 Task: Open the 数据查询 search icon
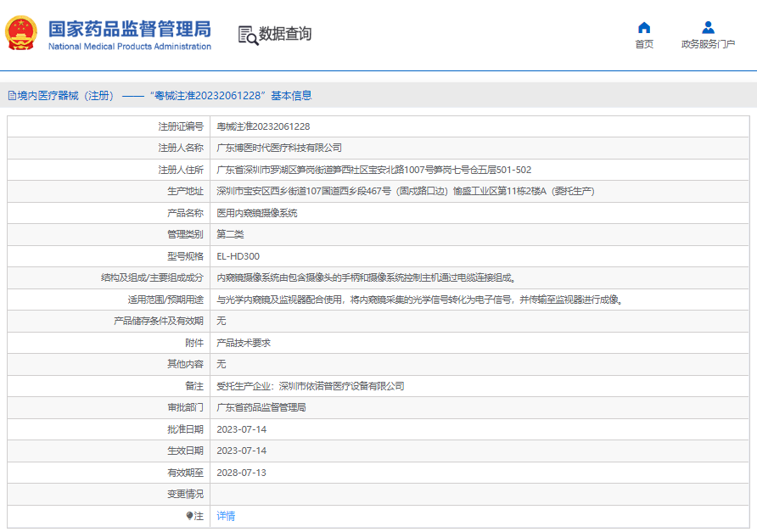tap(248, 36)
